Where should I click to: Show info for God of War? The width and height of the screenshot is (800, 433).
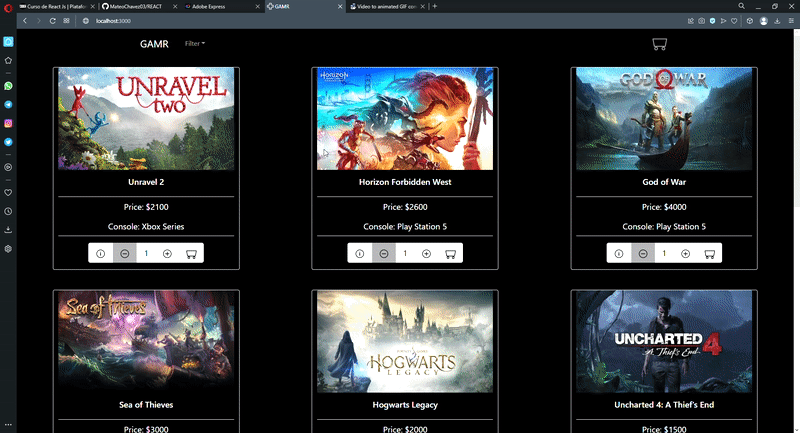coord(619,253)
